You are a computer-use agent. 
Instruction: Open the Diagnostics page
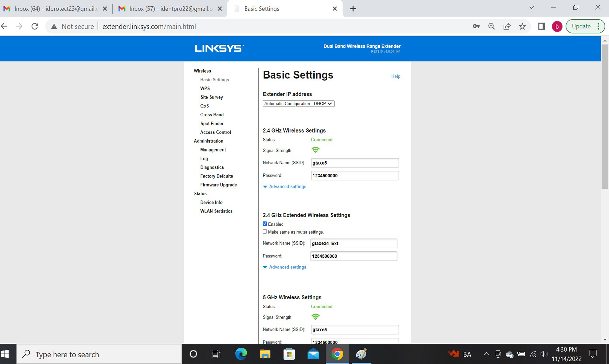tap(212, 167)
